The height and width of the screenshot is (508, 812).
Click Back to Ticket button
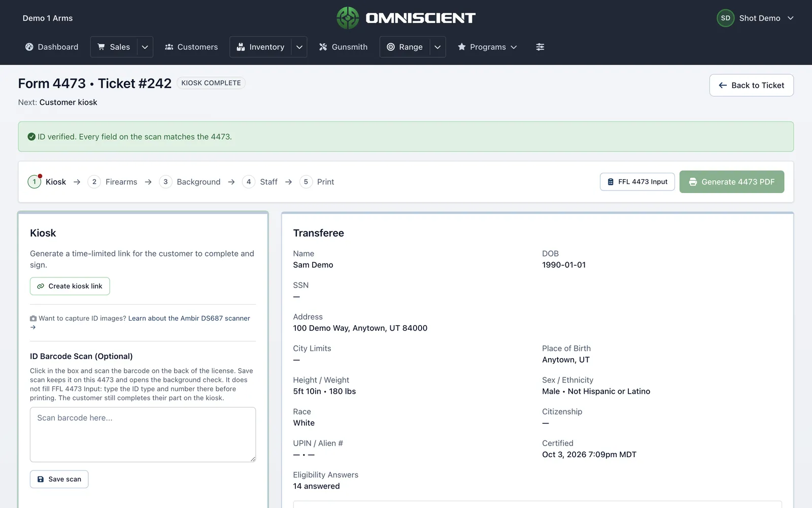click(751, 85)
